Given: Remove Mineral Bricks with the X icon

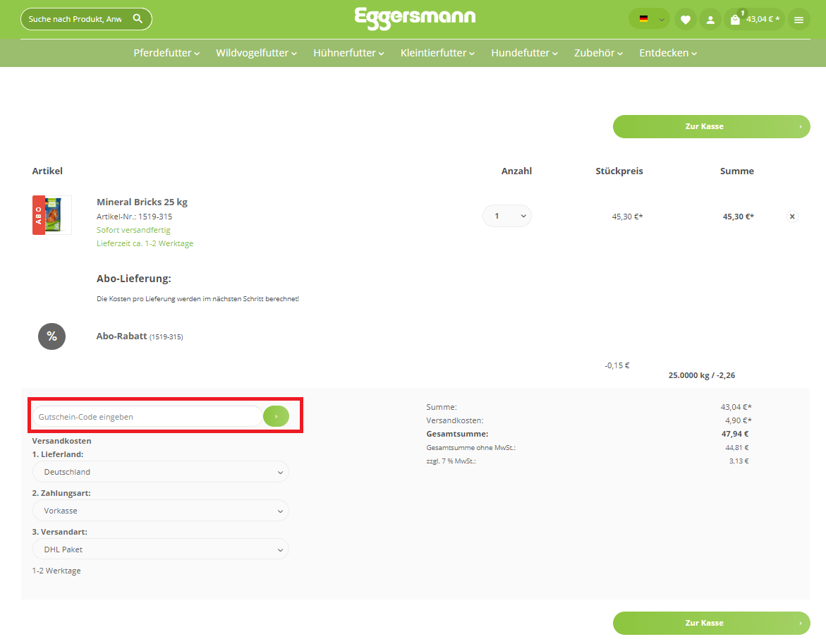Looking at the screenshot, I should point(791,217).
